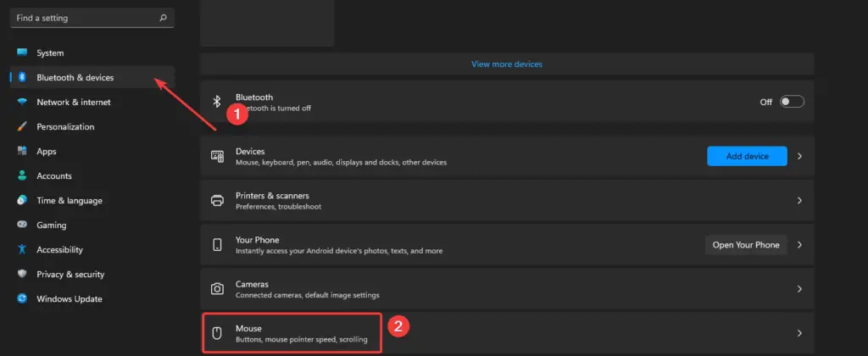The width and height of the screenshot is (868, 356).
Task: Click the "Mouse" row title text
Action: [248, 329]
